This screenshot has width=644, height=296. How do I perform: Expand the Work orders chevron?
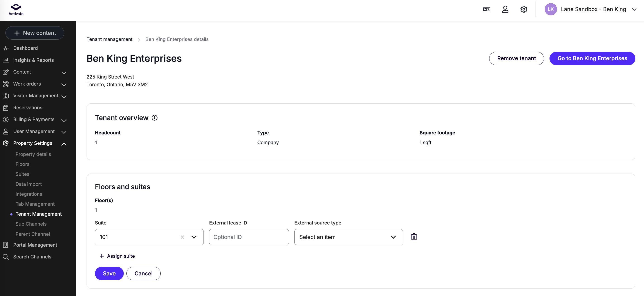point(64,85)
